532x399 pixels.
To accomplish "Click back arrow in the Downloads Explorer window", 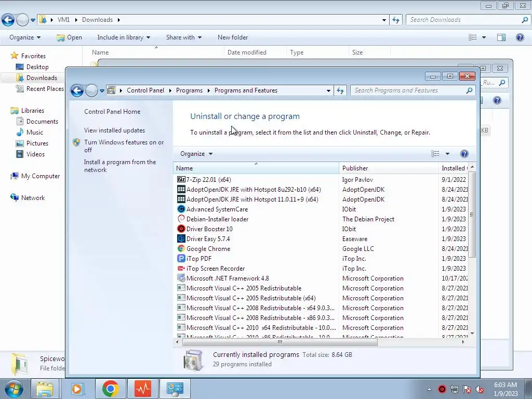I will pos(8,20).
